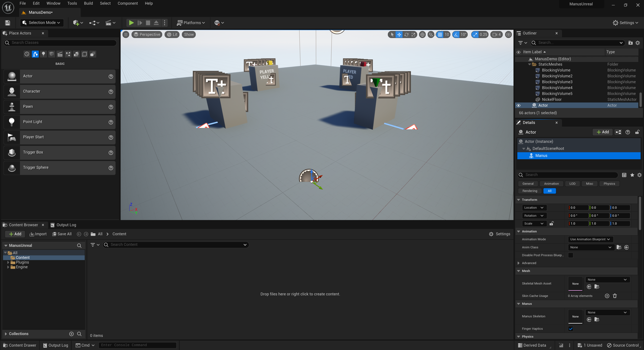The height and width of the screenshot is (350, 644).
Task: Click the Import button in Content Browser
Action: click(38, 234)
